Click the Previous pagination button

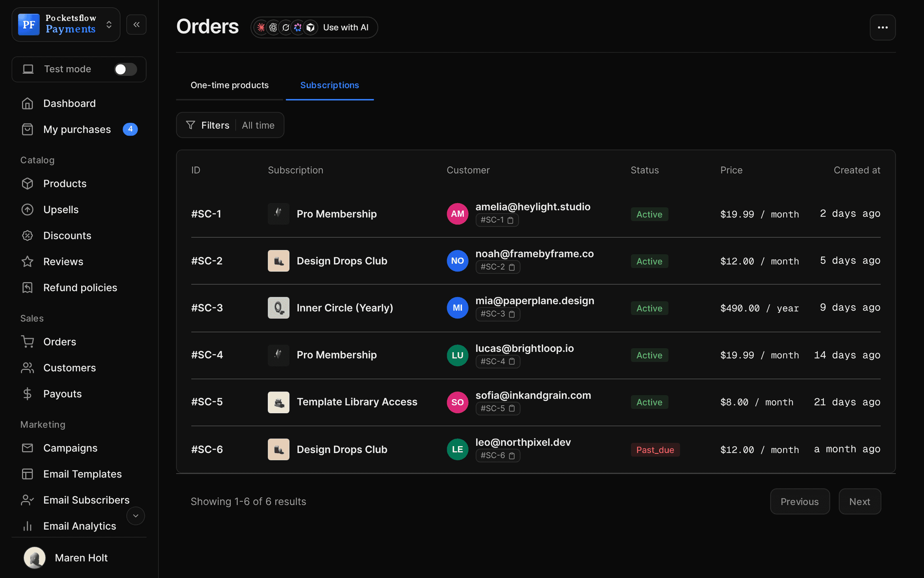tap(799, 502)
